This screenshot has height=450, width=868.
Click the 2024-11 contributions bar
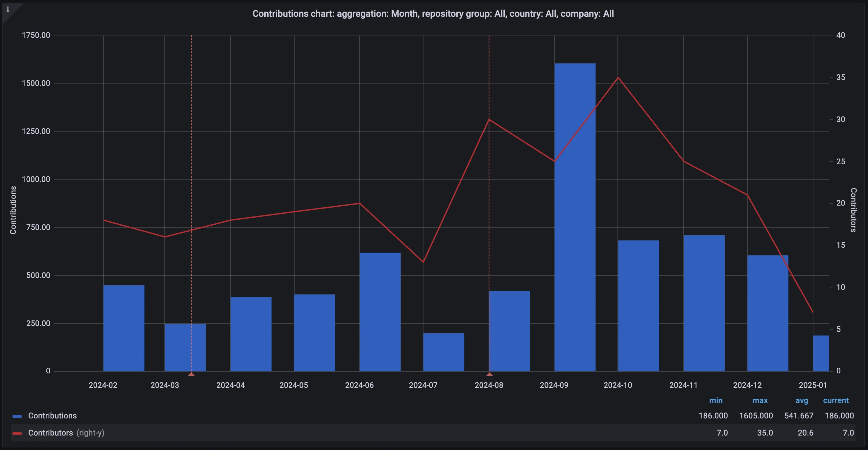coord(704,303)
